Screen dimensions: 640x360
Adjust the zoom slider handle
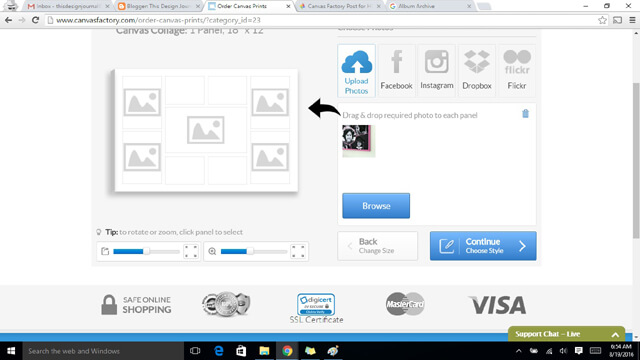(x=250, y=251)
